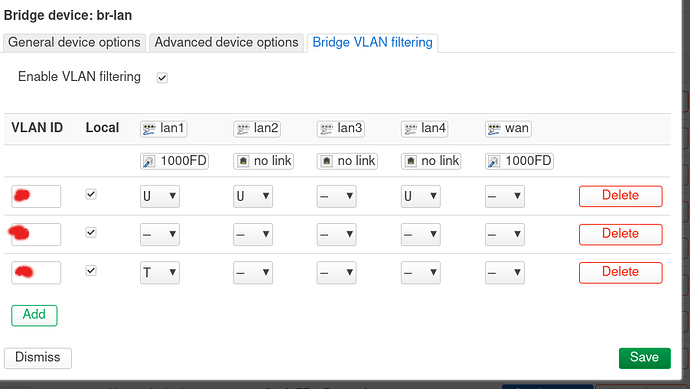Open lan3 dropdown in second VLAN row
Viewport: 690px width, 389px height.
[x=337, y=235]
